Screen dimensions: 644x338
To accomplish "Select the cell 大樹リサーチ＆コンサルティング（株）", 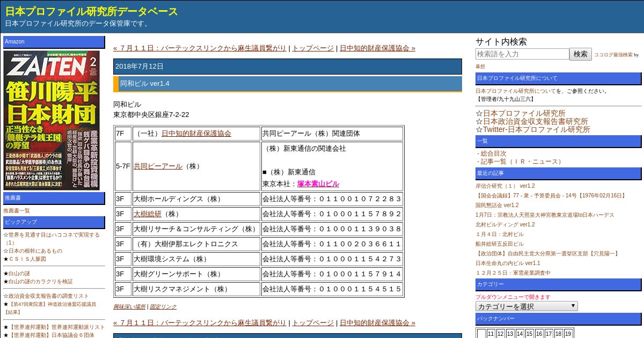I will (196, 229).
